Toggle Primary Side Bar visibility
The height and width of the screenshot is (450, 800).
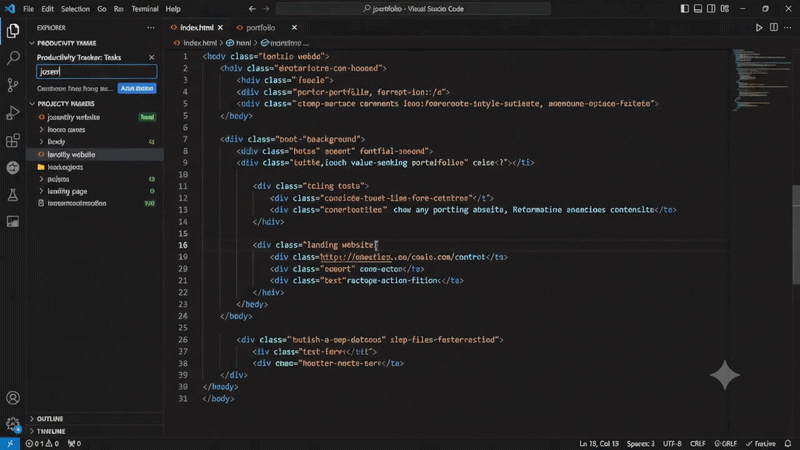(685, 9)
